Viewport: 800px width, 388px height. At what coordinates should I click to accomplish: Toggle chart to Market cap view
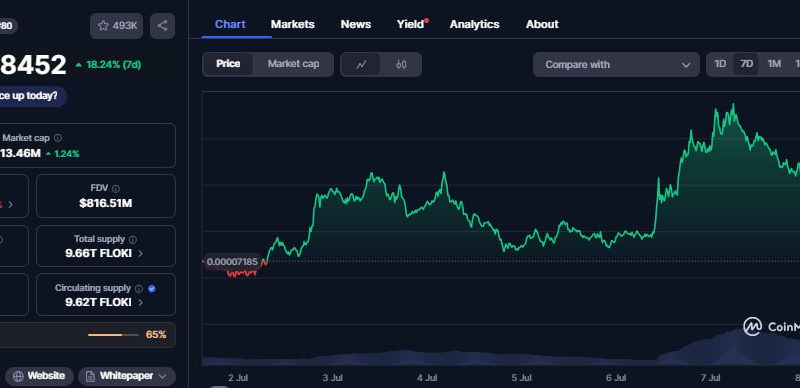coord(293,64)
